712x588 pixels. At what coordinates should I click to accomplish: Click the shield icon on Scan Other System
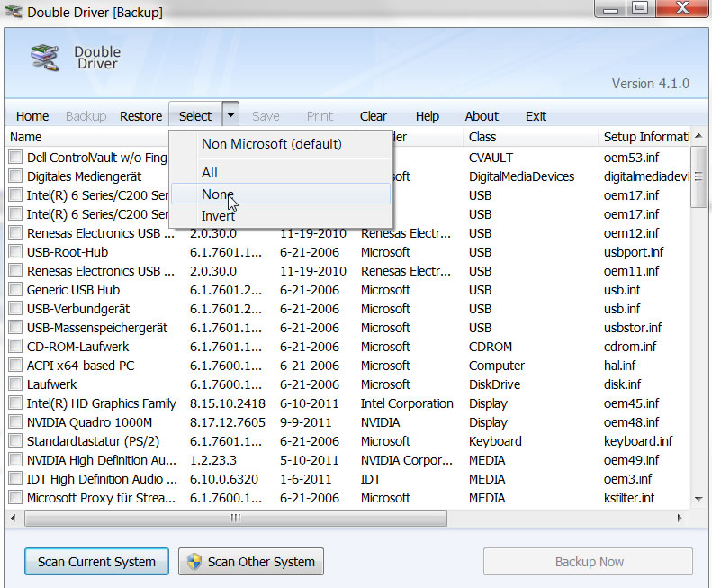[x=194, y=562]
